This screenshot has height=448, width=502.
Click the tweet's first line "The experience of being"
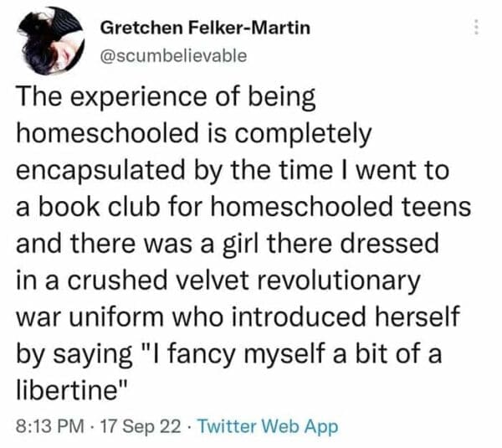[166, 98]
